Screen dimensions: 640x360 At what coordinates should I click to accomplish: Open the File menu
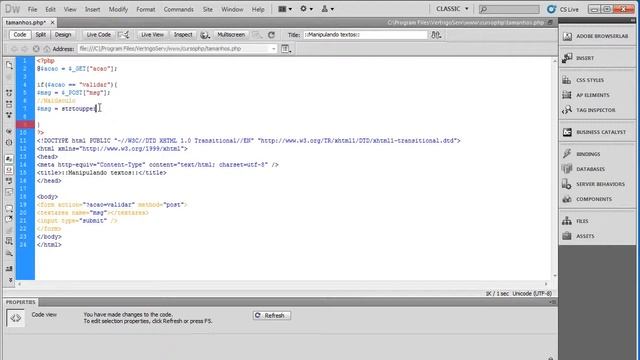[x=32, y=9]
